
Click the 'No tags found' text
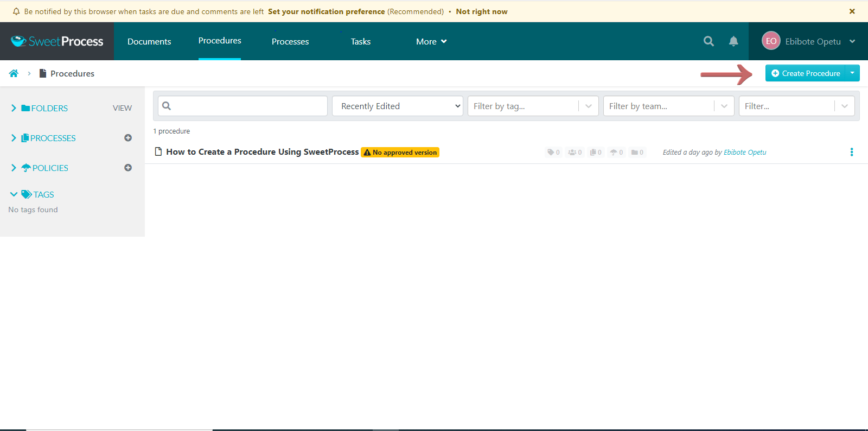[x=33, y=210]
